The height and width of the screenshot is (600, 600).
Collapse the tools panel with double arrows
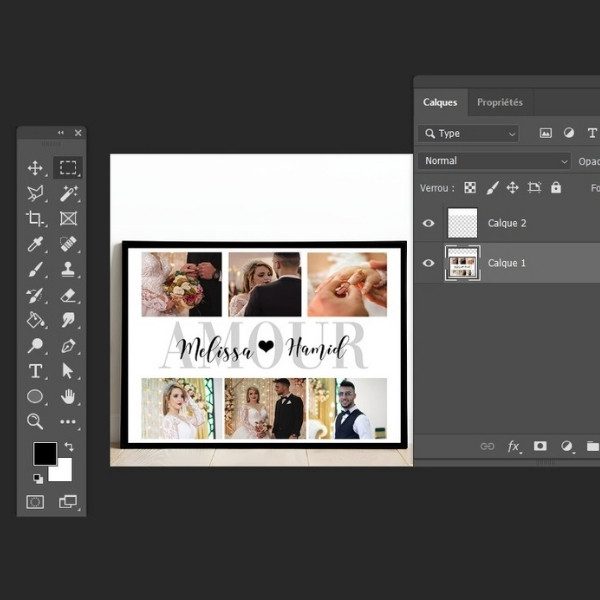(x=60, y=133)
